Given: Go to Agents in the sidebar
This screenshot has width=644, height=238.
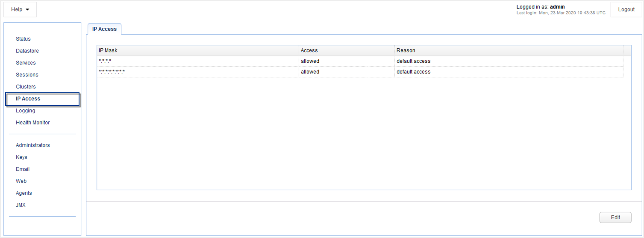Looking at the screenshot, I should point(24,193).
